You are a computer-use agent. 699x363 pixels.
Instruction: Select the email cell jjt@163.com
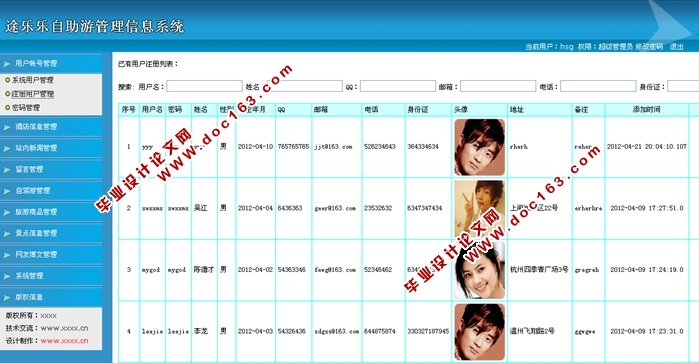[333, 147]
